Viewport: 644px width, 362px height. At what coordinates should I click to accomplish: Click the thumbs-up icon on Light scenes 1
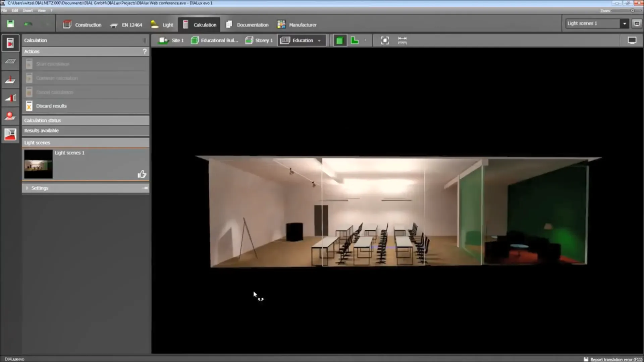(x=142, y=174)
